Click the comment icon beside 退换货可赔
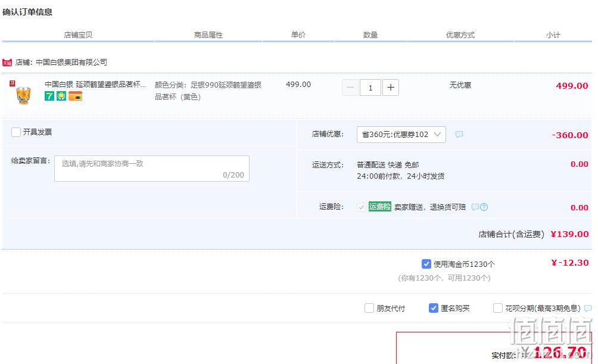 point(475,207)
